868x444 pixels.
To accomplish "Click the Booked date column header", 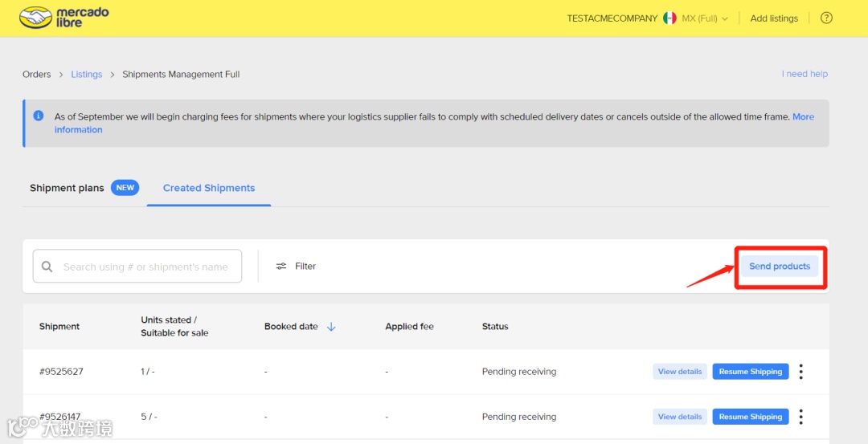I will 291,326.
